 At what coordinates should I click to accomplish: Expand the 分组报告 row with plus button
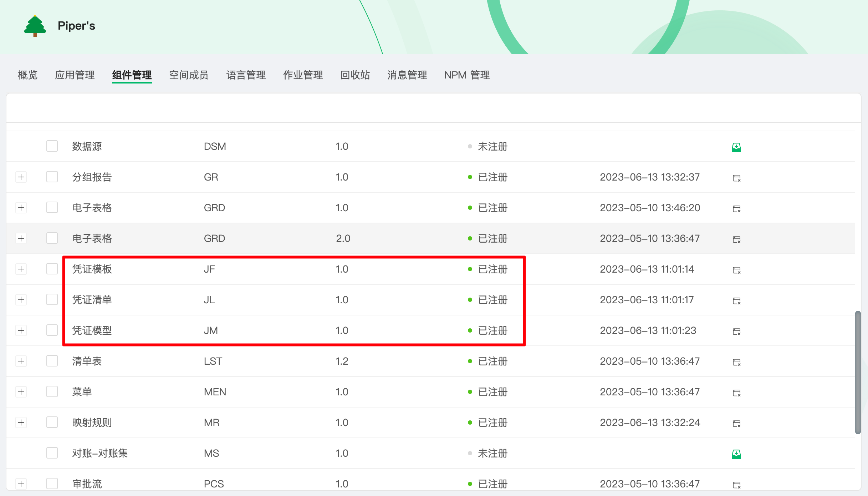(x=21, y=177)
